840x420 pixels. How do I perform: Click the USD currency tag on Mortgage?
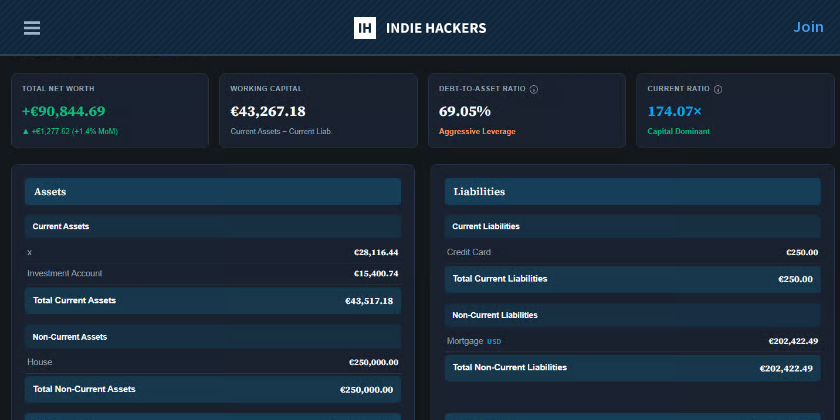point(494,342)
